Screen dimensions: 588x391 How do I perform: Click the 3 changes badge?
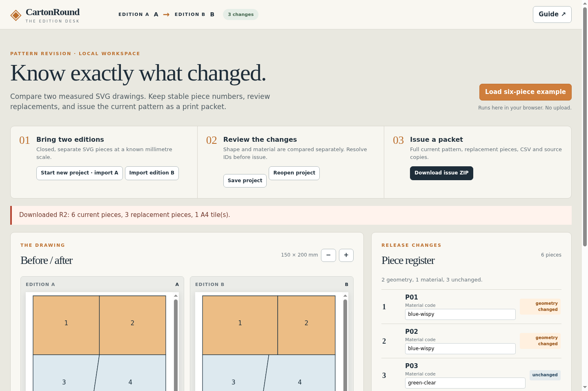coord(241,14)
